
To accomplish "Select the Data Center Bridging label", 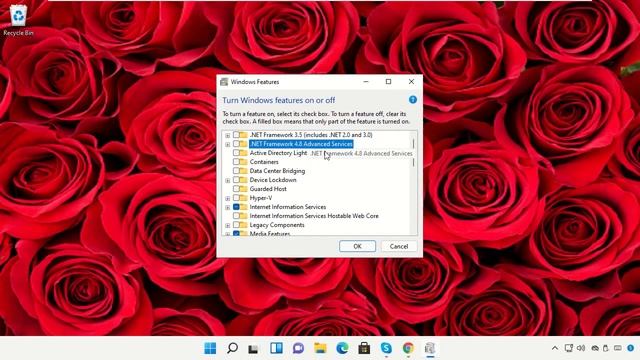I will tap(277, 171).
